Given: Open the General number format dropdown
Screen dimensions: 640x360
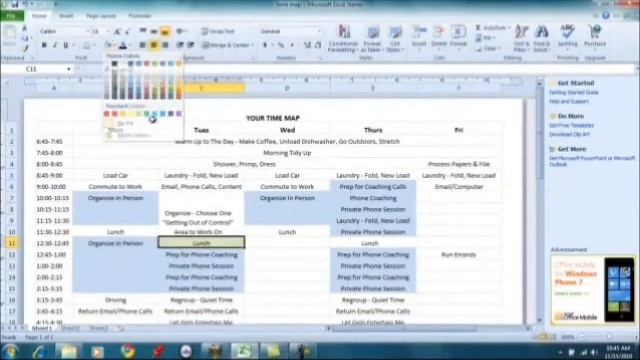Looking at the screenshot, I should [318, 31].
